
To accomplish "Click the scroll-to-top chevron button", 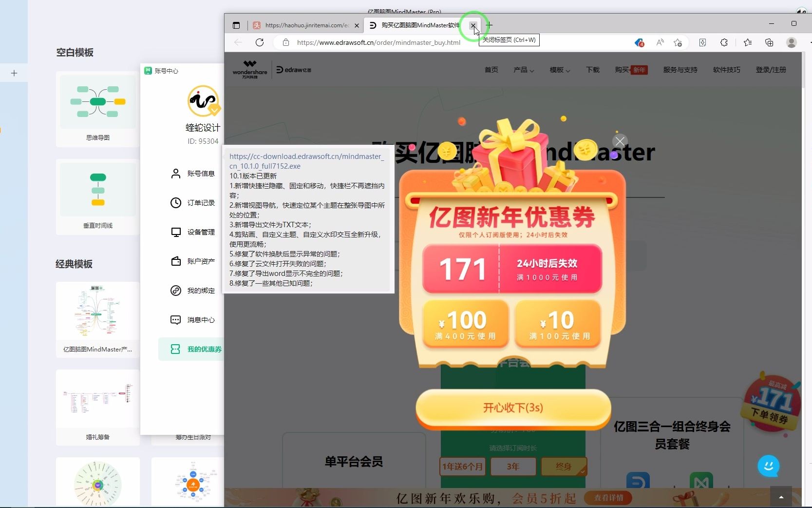I will click(x=781, y=496).
